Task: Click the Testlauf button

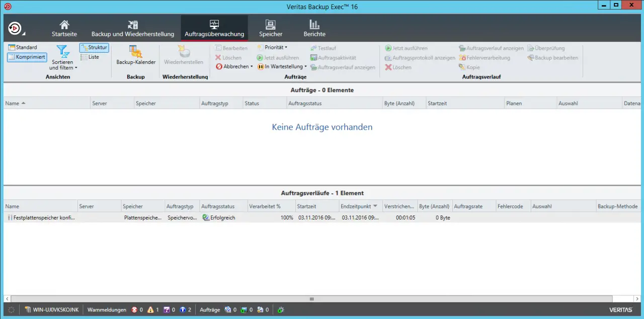Action: (x=323, y=48)
